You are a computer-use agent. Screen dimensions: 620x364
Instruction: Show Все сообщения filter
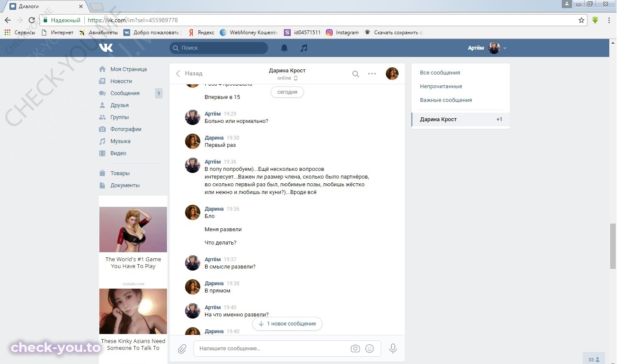coord(461,73)
